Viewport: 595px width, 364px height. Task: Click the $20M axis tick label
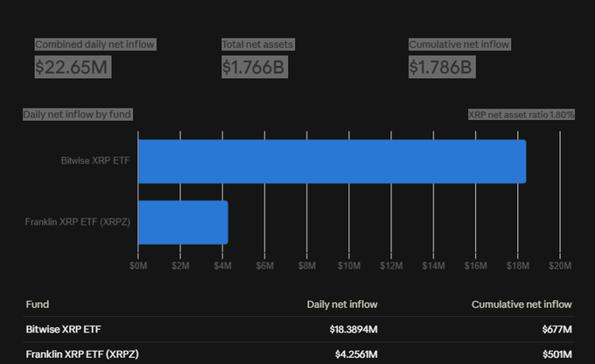(x=560, y=266)
